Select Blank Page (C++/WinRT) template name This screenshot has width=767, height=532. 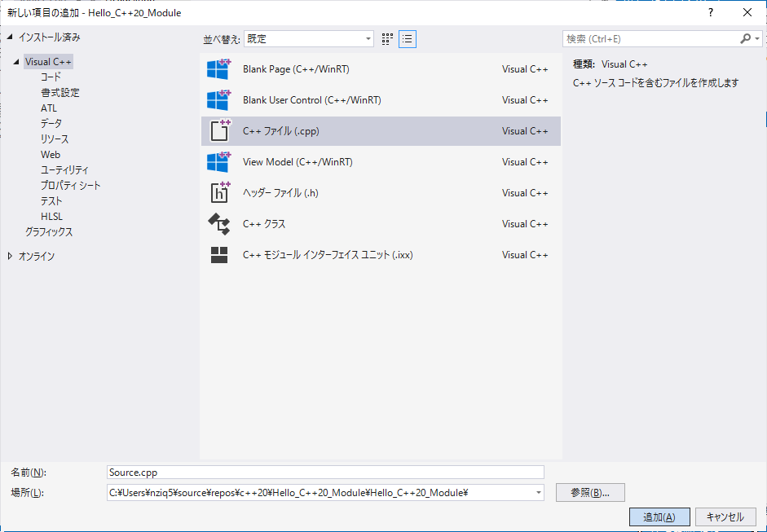click(296, 69)
